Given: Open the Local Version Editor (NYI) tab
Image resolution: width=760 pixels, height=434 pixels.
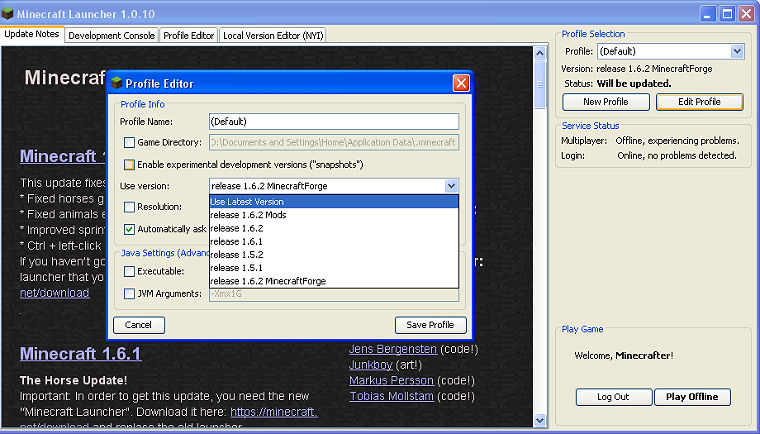Looking at the screenshot, I should coord(273,35).
